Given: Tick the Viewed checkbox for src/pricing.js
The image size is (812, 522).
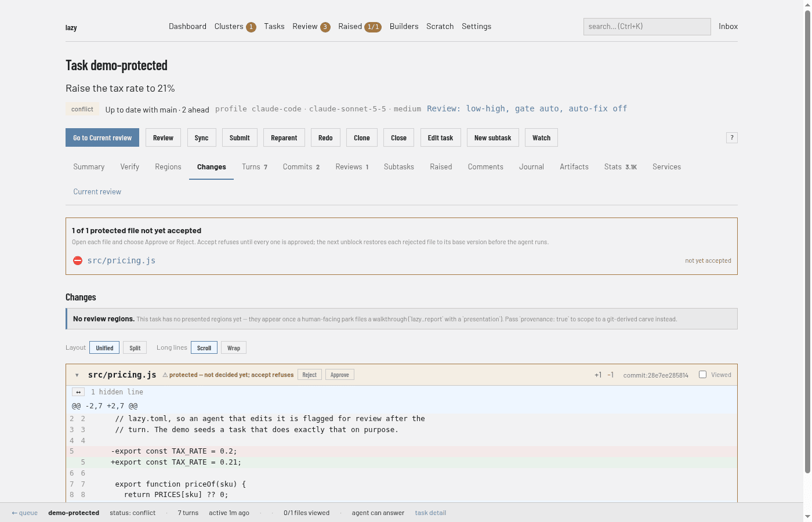Looking at the screenshot, I should (702, 375).
